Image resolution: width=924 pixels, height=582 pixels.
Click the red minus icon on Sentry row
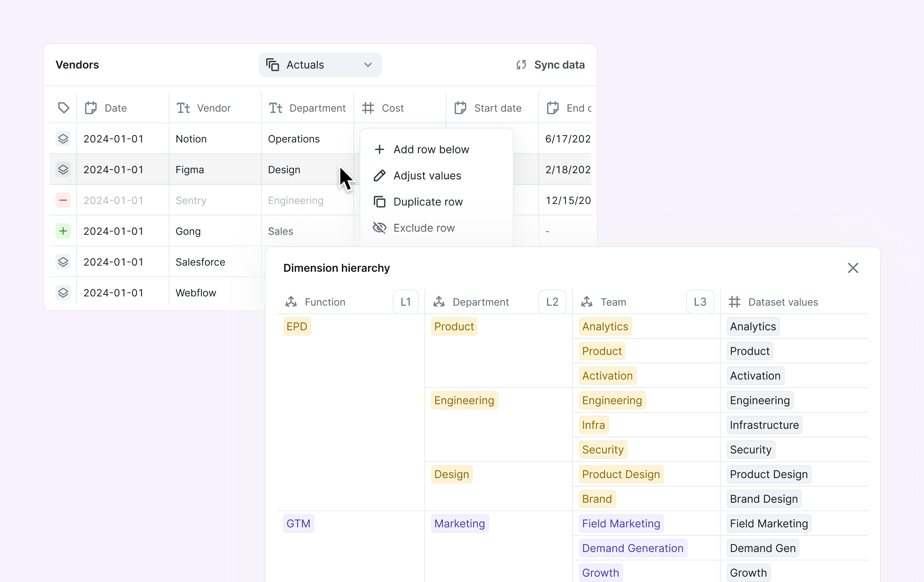(x=63, y=200)
